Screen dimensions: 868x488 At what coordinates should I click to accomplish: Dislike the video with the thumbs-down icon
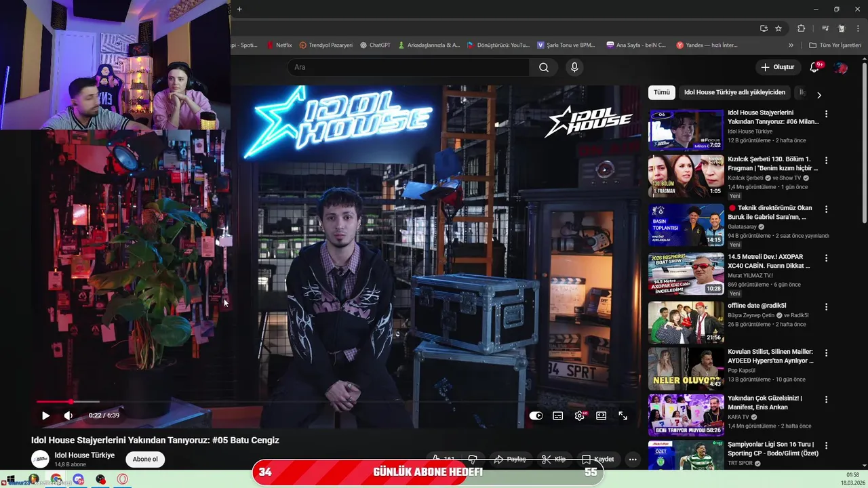coord(473,459)
